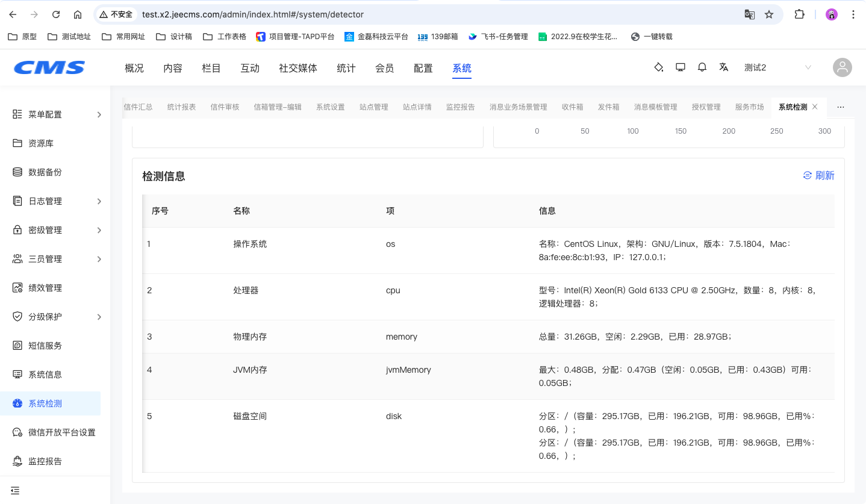This screenshot has width=866, height=504.
Task: Bookmark this page with star icon
Action: click(769, 14)
